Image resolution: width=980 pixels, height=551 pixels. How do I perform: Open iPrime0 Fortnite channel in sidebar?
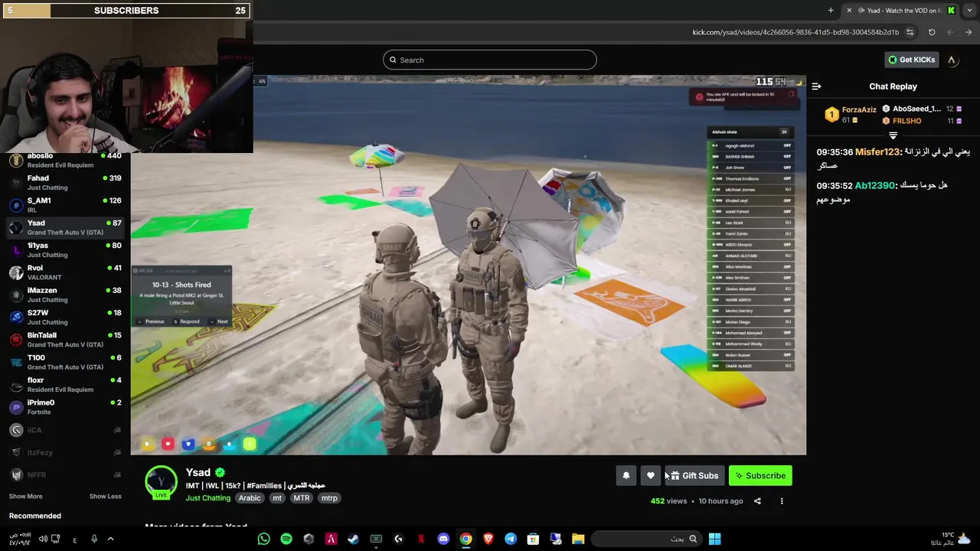pos(65,406)
